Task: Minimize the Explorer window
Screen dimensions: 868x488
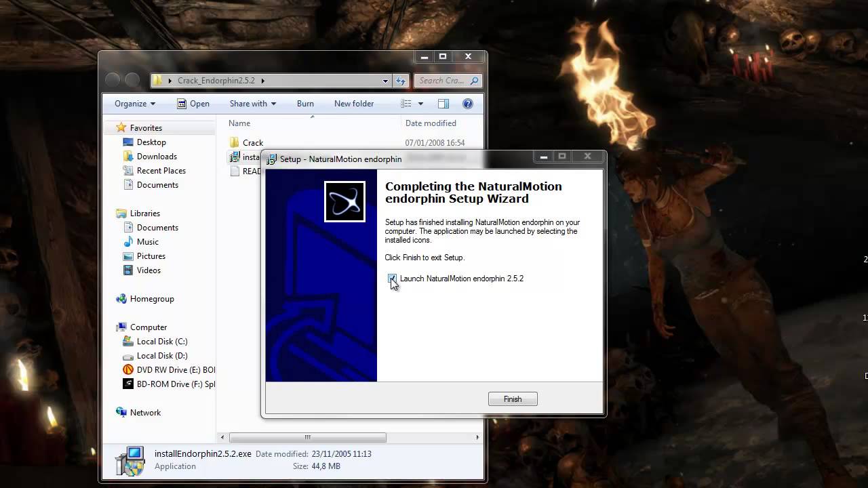Action: (425, 57)
